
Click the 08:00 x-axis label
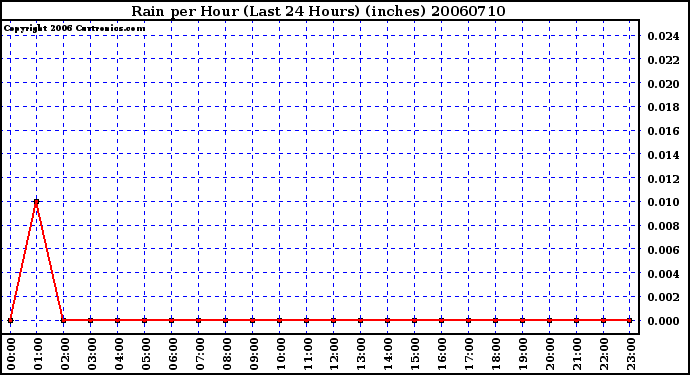[227, 354]
